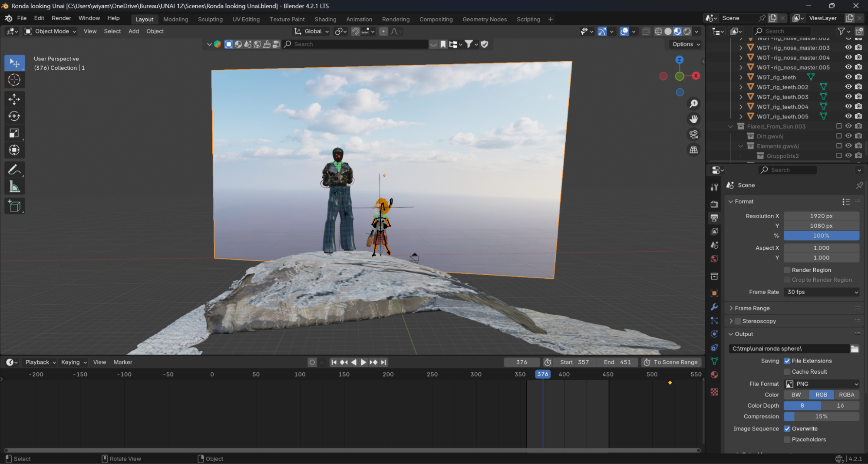Open the Frame Rate dropdown
The image size is (868, 464).
click(x=821, y=292)
